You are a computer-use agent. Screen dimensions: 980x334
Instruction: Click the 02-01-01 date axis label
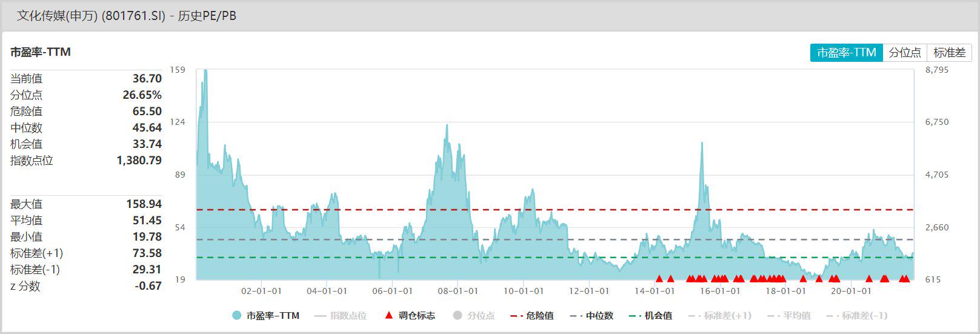(261, 291)
